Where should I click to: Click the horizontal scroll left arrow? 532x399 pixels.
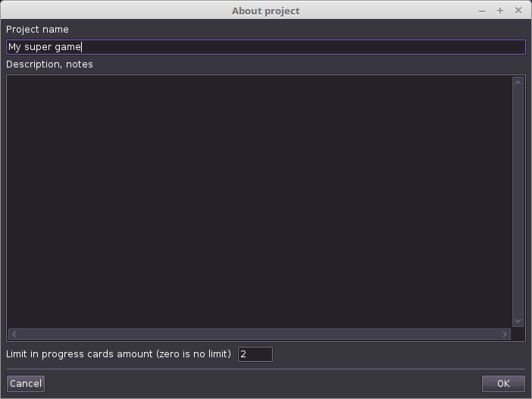pyautogui.click(x=14, y=334)
